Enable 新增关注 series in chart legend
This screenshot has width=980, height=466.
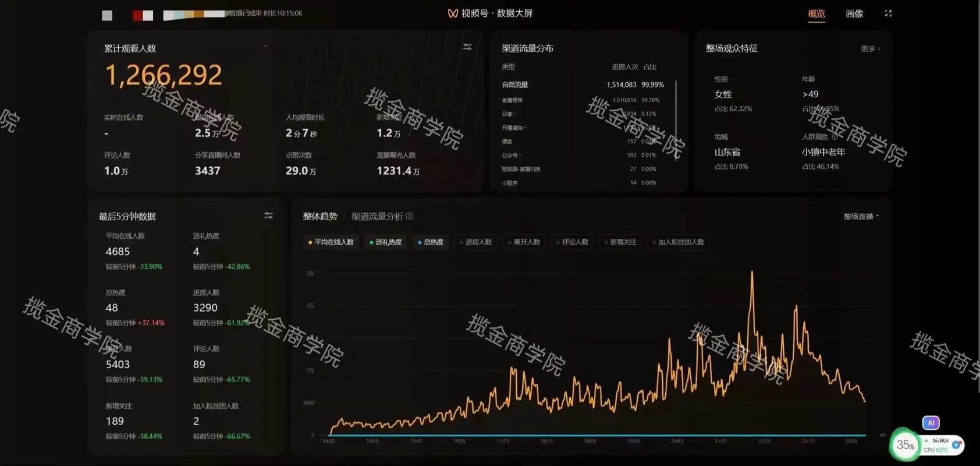click(620, 242)
